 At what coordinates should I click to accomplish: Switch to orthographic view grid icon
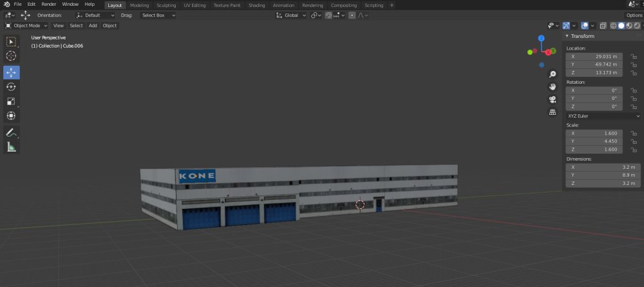tap(553, 112)
